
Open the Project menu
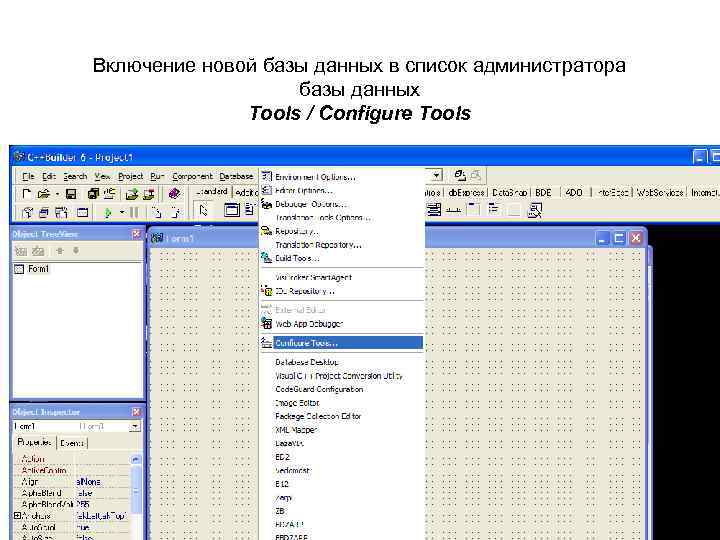tap(130, 176)
